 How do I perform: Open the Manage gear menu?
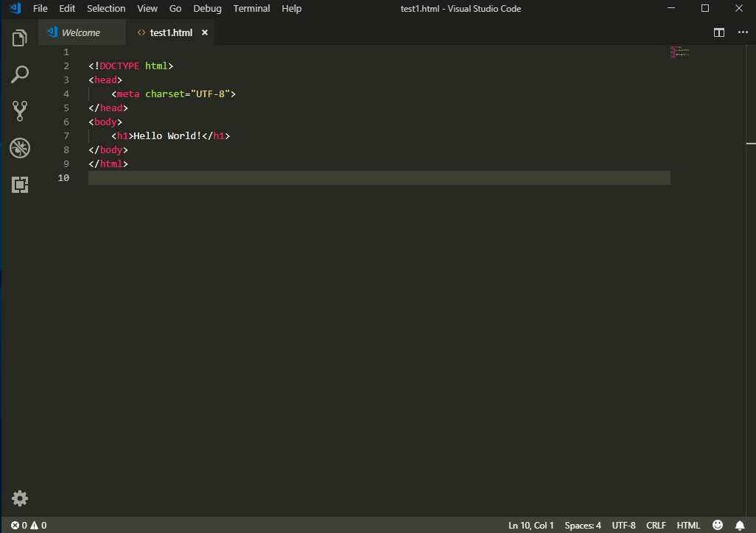coord(20,498)
